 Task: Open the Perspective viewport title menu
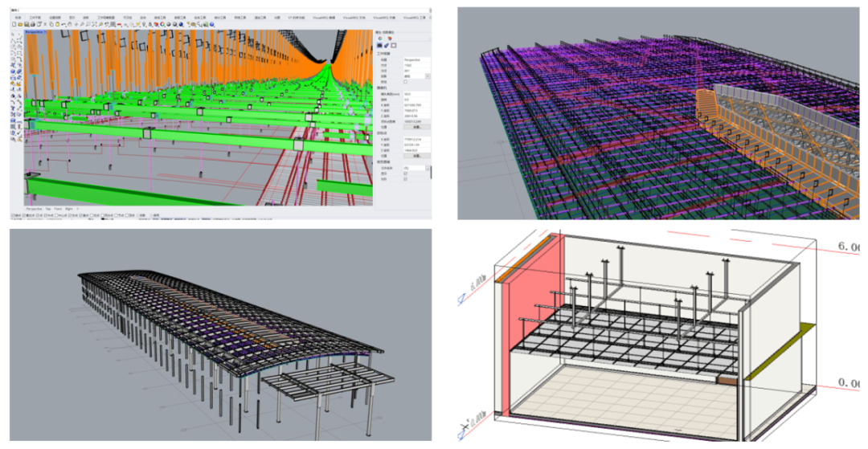(x=35, y=32)
